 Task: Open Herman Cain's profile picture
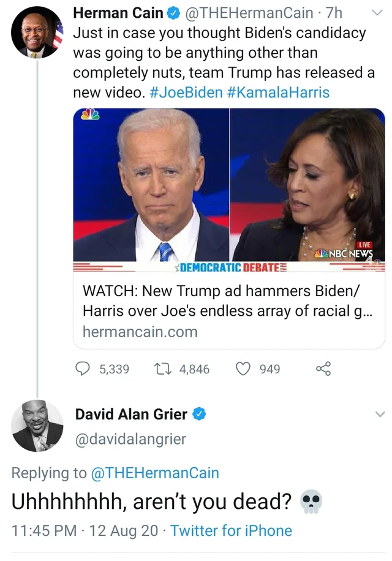[x=37, y=32]
